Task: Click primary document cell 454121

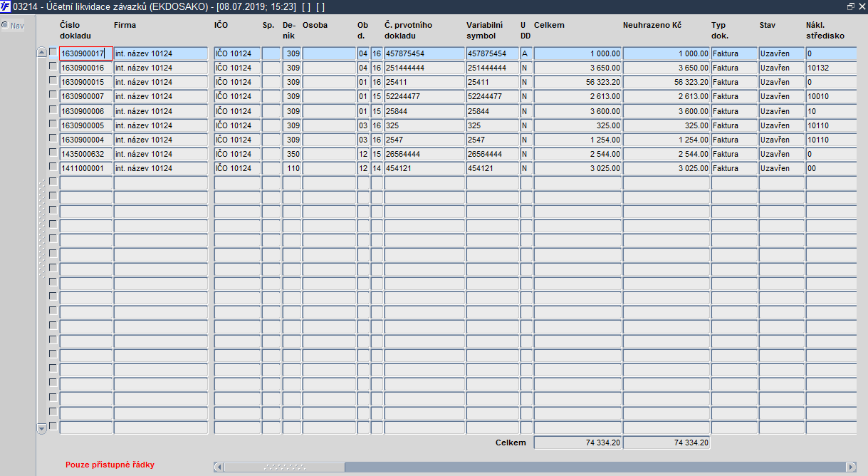Action: (x=424, y=168)
